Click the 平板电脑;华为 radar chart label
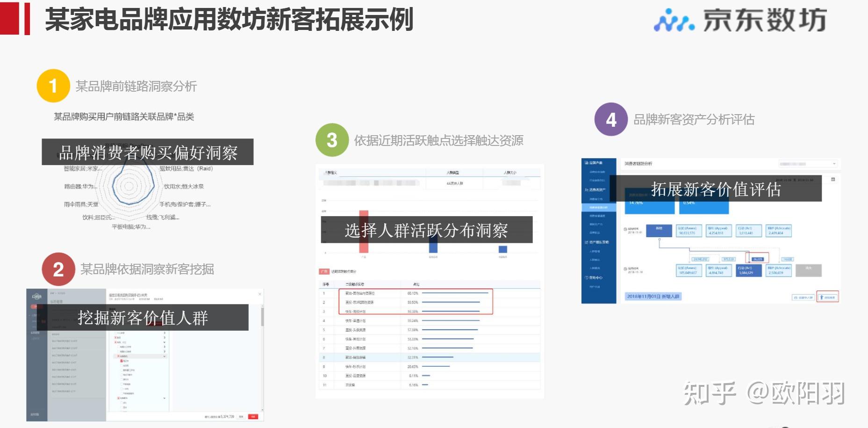The image size is (868, 428). tap(131, 227)
